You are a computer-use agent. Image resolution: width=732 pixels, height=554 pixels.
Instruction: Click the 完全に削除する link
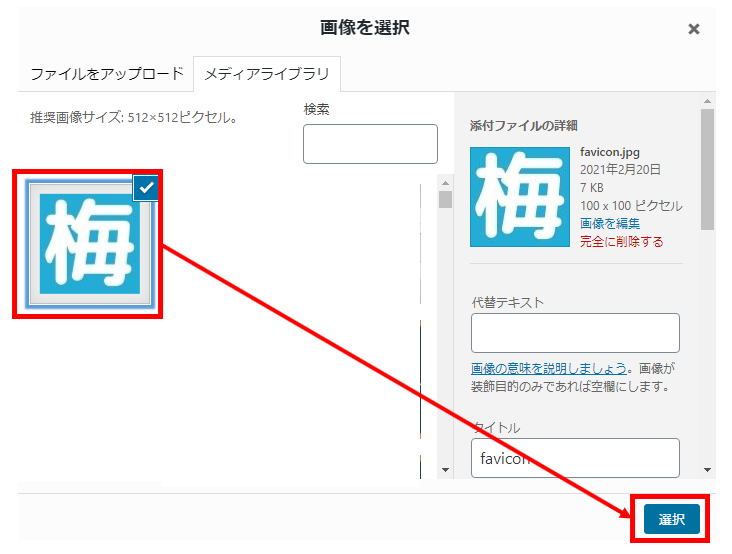coord(621,242)
